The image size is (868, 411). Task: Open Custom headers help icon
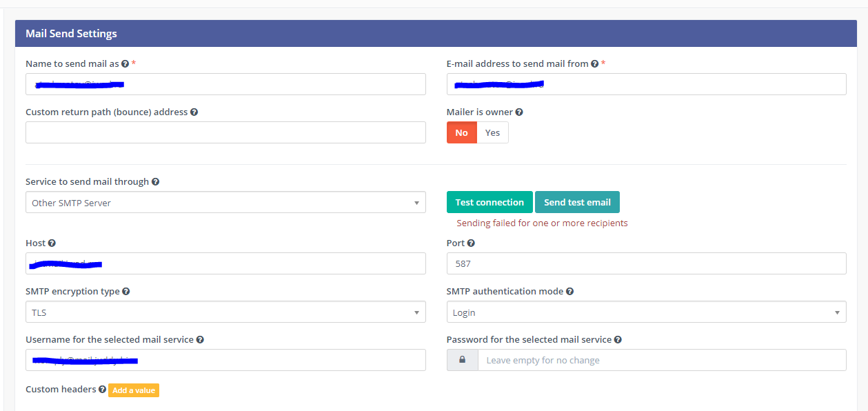point(102,390)
